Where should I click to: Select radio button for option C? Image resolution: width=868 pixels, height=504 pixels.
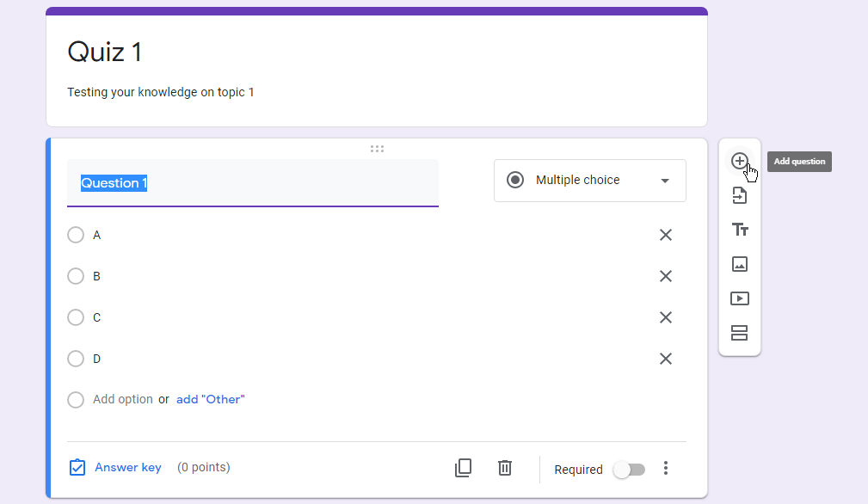tap(76, 317)
